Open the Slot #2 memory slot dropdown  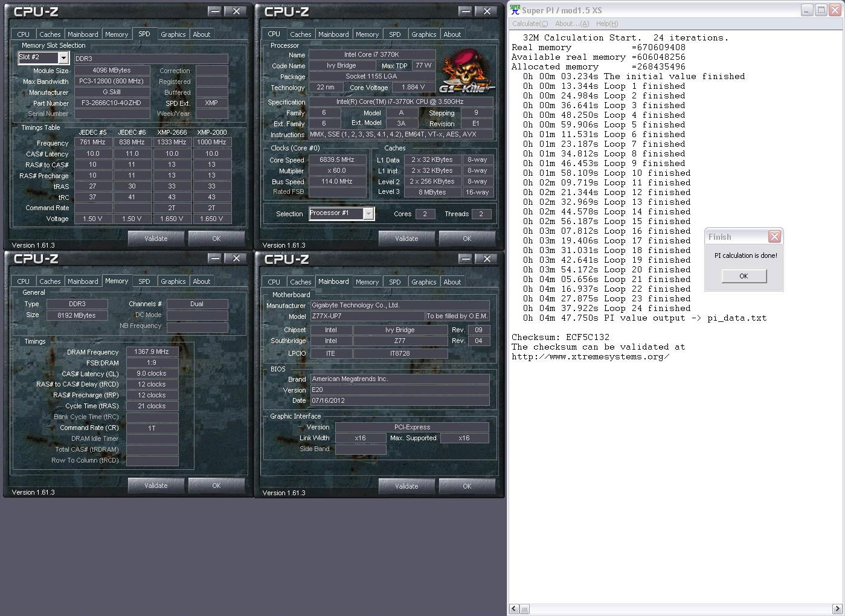tap(63, 57)
